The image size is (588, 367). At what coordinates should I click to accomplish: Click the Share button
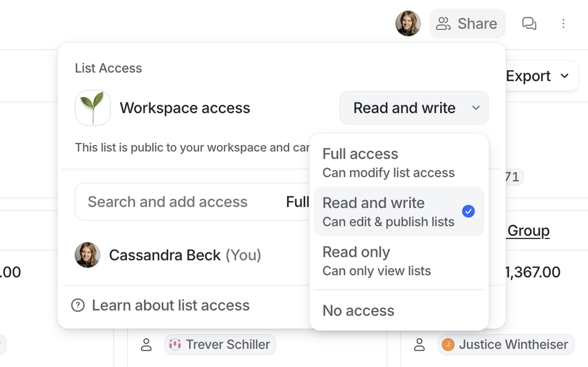[467, 24]
